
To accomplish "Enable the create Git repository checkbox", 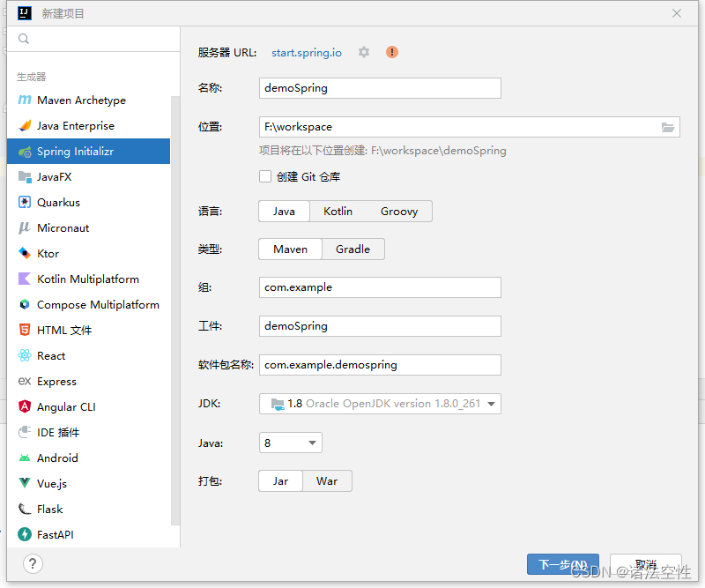I will pos(265,176).
